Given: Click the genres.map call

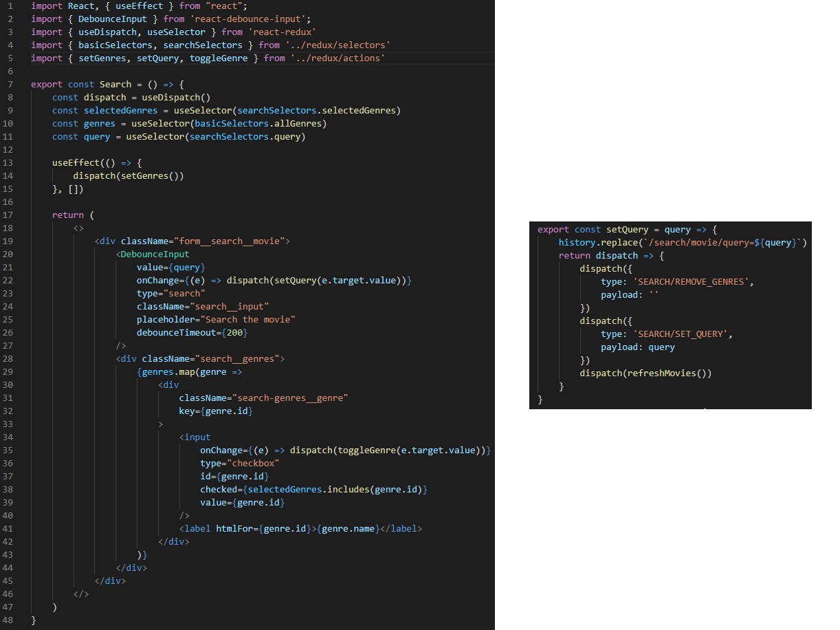Looking at the screenshot, I should (x=170, y=371).
